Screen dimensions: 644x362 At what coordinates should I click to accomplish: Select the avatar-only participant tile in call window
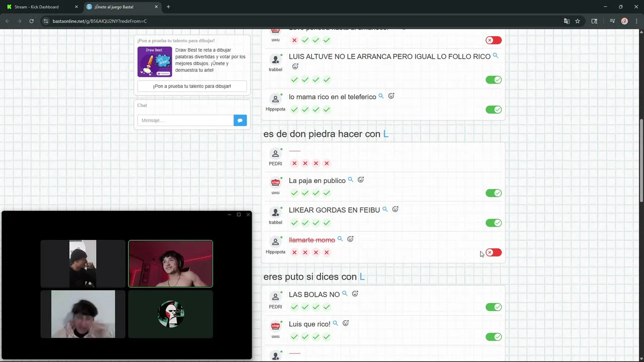(x=171, y=314)
